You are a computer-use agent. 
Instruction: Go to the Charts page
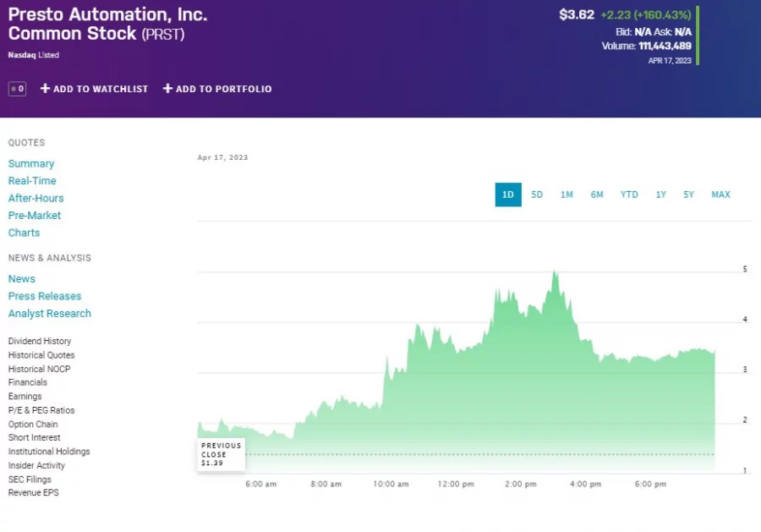click(x=24, y=233)
